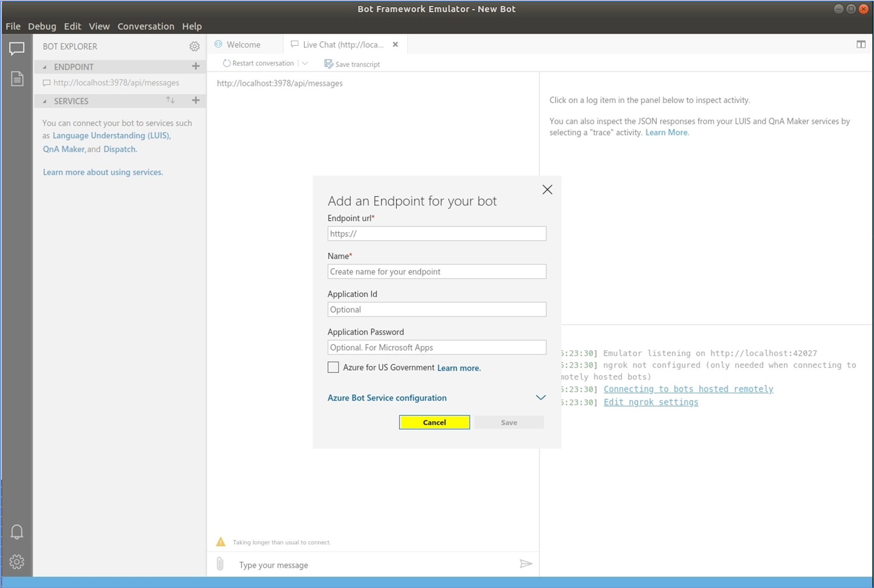Click the connection warning triangle icon
Image resolution: width=874 pixels, height=588 pixels.
point(221,542)
